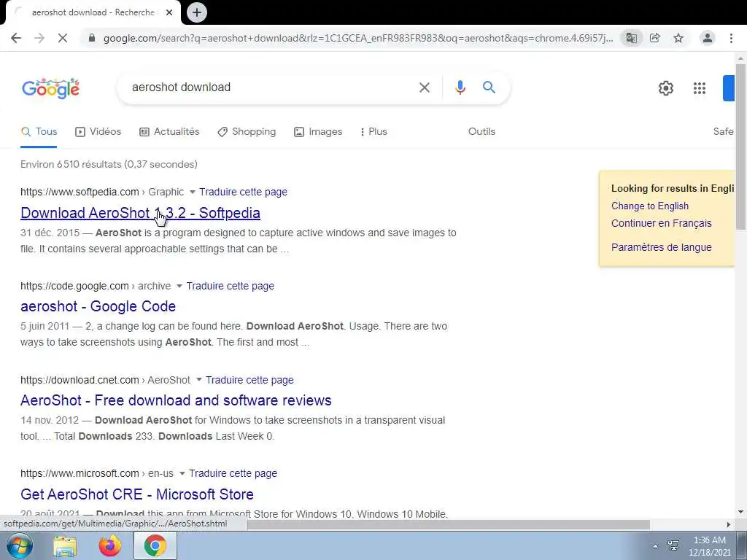Select the Tous search tab
Image resolution: width=747 pixels, height=560 pixels.
click(39, 132)
